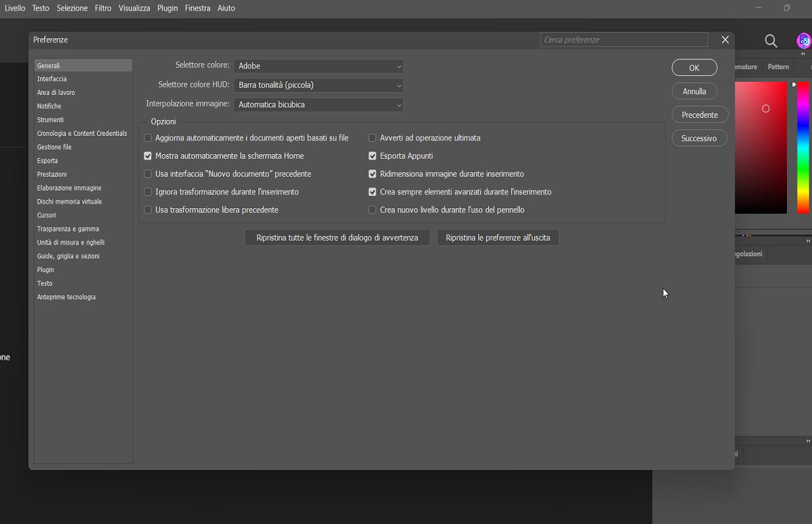Open the user account avatar icon
The width and height of the screenshot is (812, 524).
pyautogui.click(x=803, y=41)
